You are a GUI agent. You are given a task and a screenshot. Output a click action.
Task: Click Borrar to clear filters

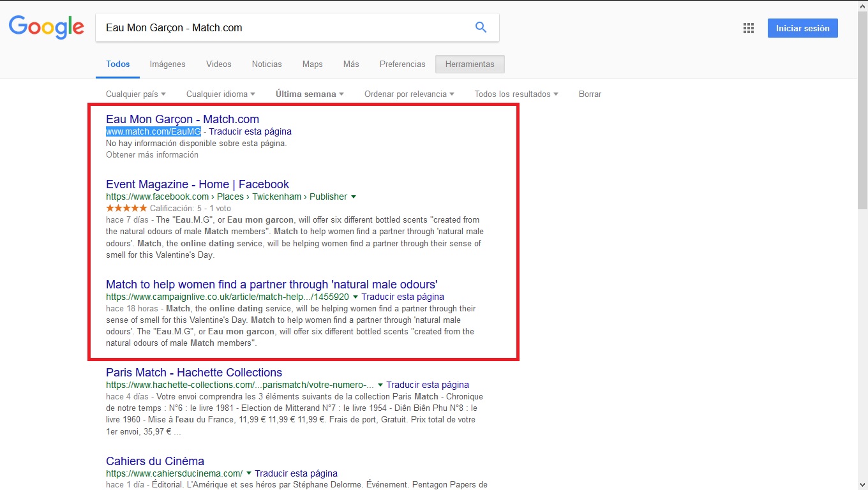click(x=590, y=94)
